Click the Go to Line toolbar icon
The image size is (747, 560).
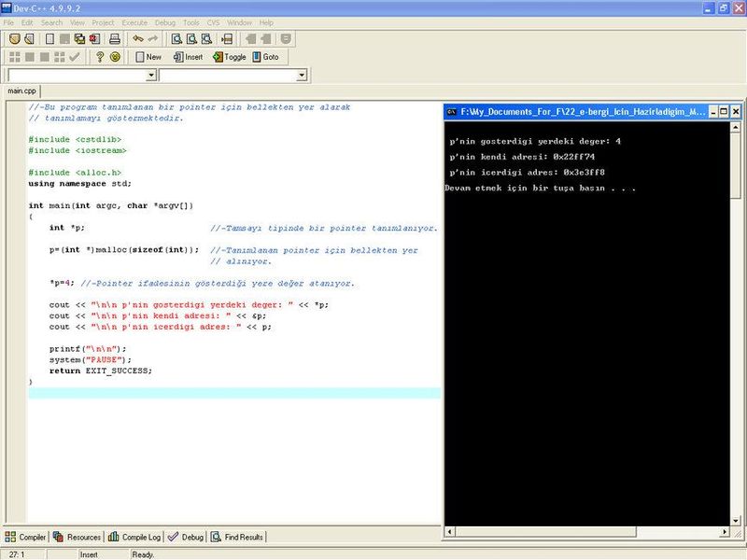click(x=227, y=39)
